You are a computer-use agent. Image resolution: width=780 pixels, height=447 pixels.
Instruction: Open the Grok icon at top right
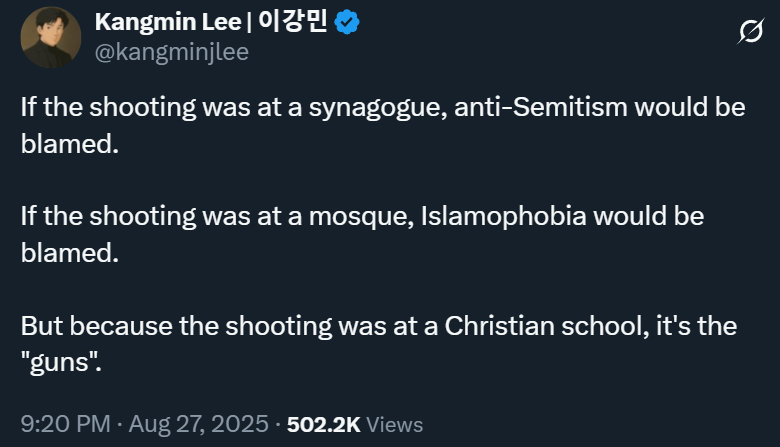pos(749,33)
